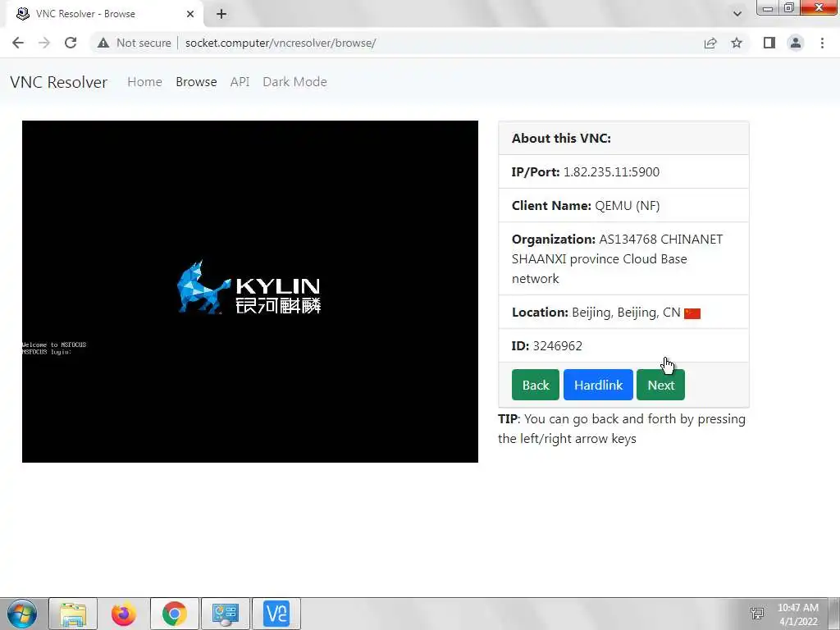Click the TIP about arrow keys text

click(622, 428)
